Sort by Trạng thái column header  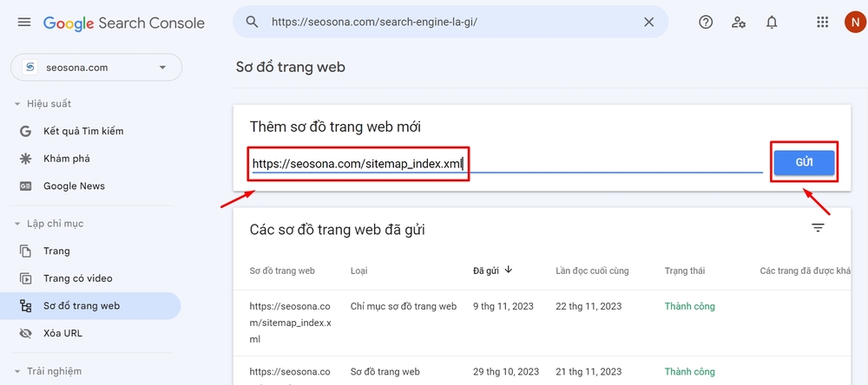(685, 271)
